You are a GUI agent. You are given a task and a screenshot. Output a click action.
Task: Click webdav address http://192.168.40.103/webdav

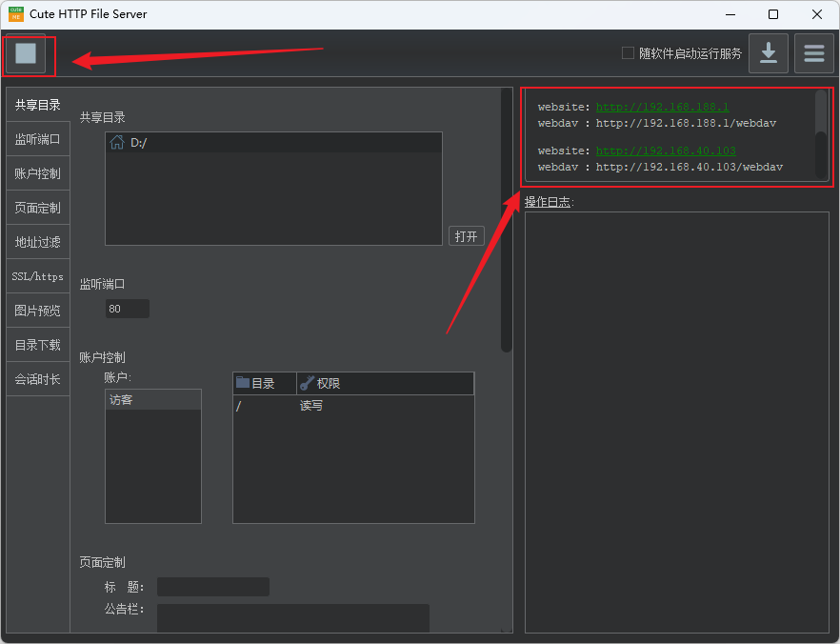pos(689,167)
